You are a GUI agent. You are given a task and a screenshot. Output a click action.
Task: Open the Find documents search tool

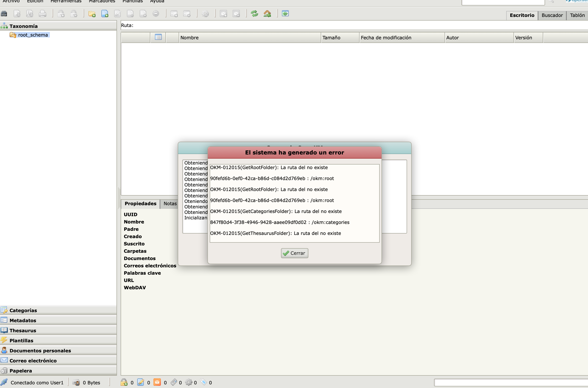coord(4,14)
